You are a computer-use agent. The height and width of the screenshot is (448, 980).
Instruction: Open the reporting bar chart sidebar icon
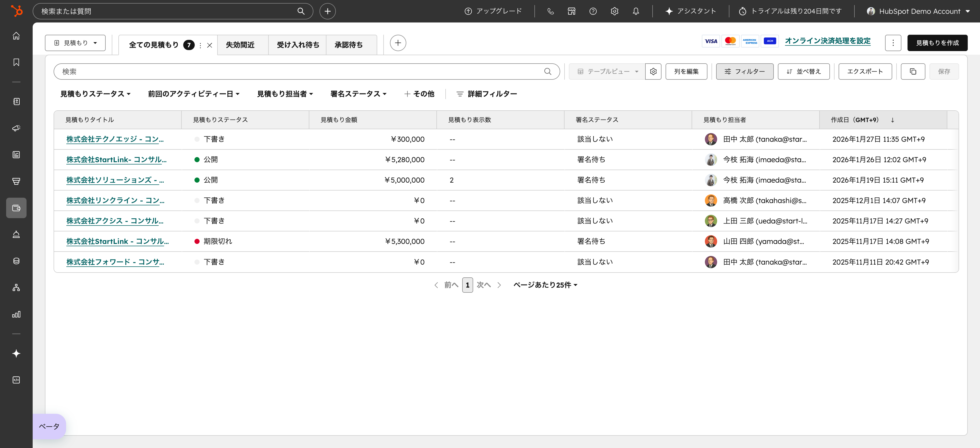[x=16, y=314]
